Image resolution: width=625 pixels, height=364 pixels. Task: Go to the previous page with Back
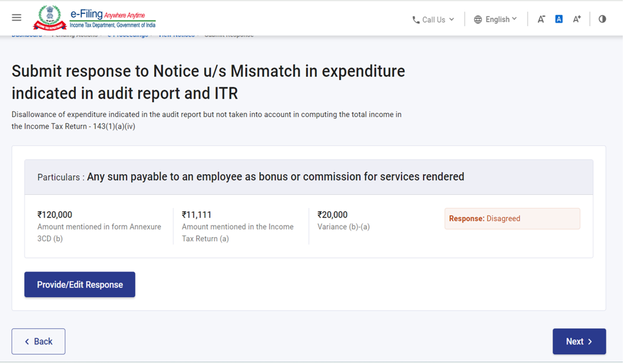(x=39, y=341)
